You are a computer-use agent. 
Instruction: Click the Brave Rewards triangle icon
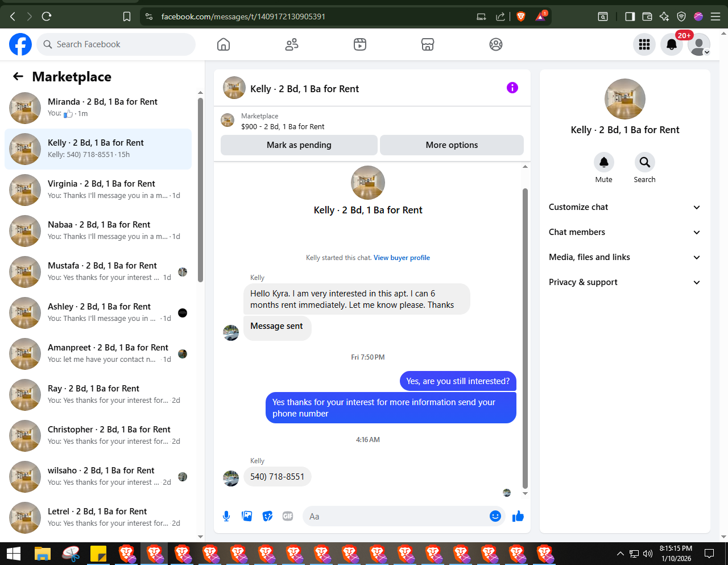click(x=540, y=17)
